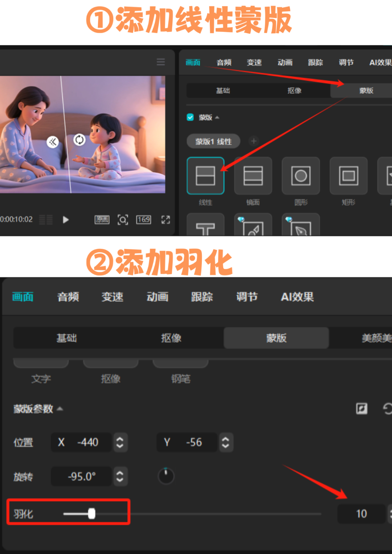Enter fullscreen preview mode
This screenshot has width=392, height=554.
tap(166, 219)
